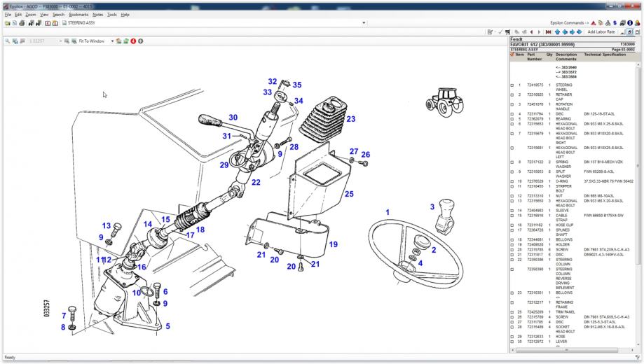Click the green icon beside red circle

126,41
